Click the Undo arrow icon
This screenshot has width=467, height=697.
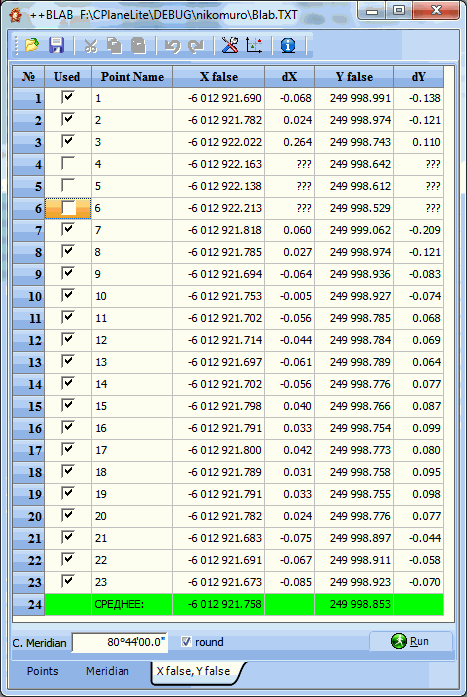click(172, 46)
